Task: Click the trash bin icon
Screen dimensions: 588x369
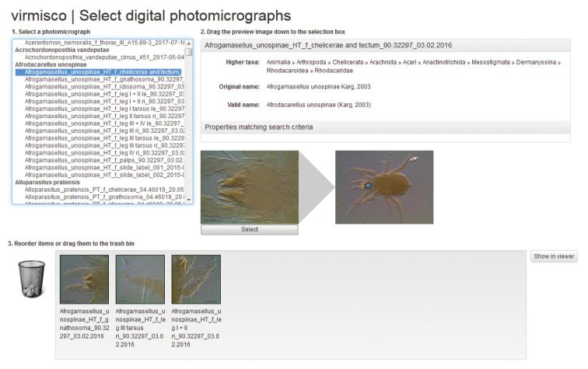Action: coord(31,277)
